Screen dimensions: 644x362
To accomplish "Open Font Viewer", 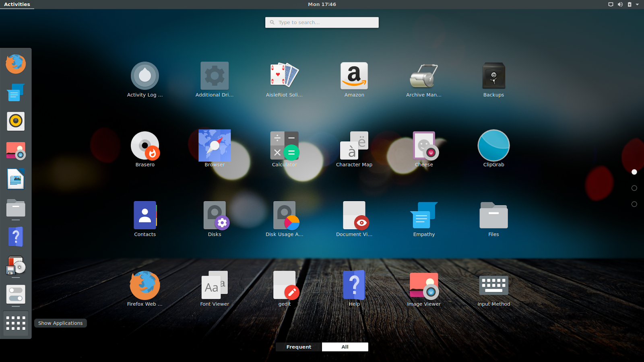I will [215, 289].
